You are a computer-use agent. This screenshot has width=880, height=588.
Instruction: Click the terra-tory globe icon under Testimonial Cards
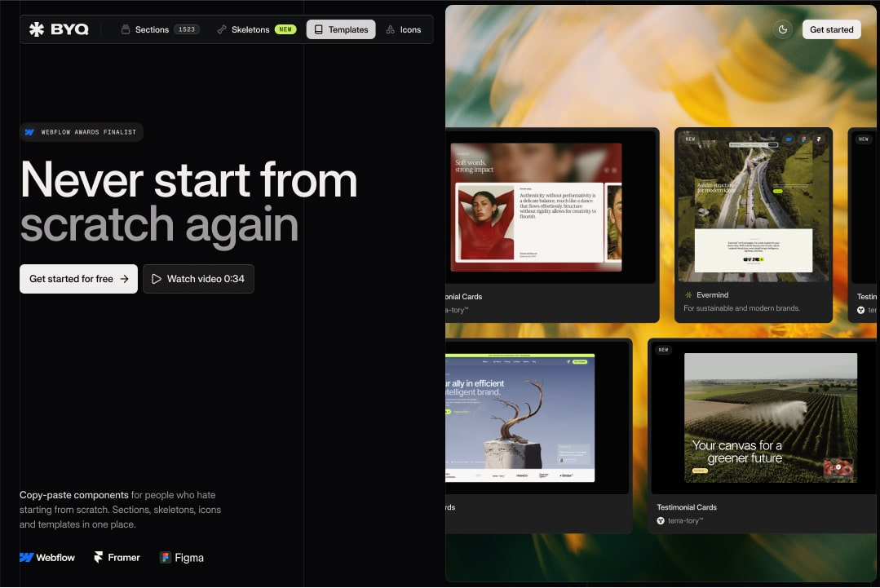click(x=659, y=520)
